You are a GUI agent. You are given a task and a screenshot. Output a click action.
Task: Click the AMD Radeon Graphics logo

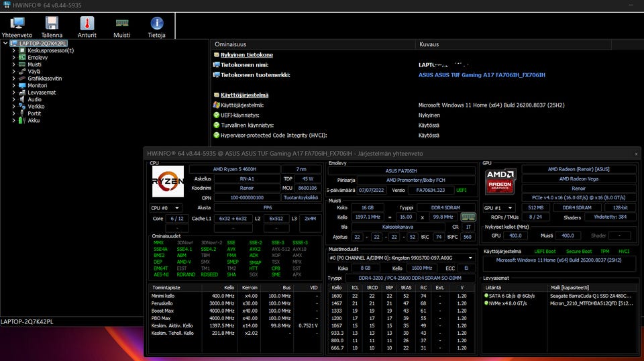click(500, 182)
